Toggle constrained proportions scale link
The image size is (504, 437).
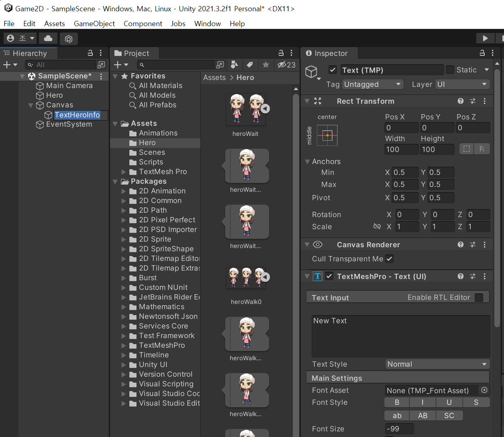(377, 227)
